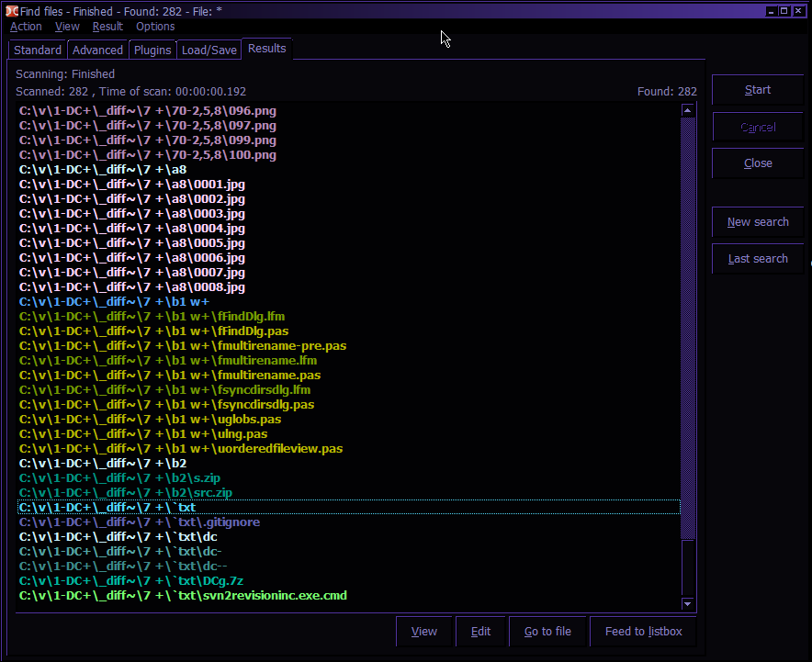The width and height of the screenshot is (812, 662).
Task: Click the Edit button below results
Action: click(x=480, y=632)
